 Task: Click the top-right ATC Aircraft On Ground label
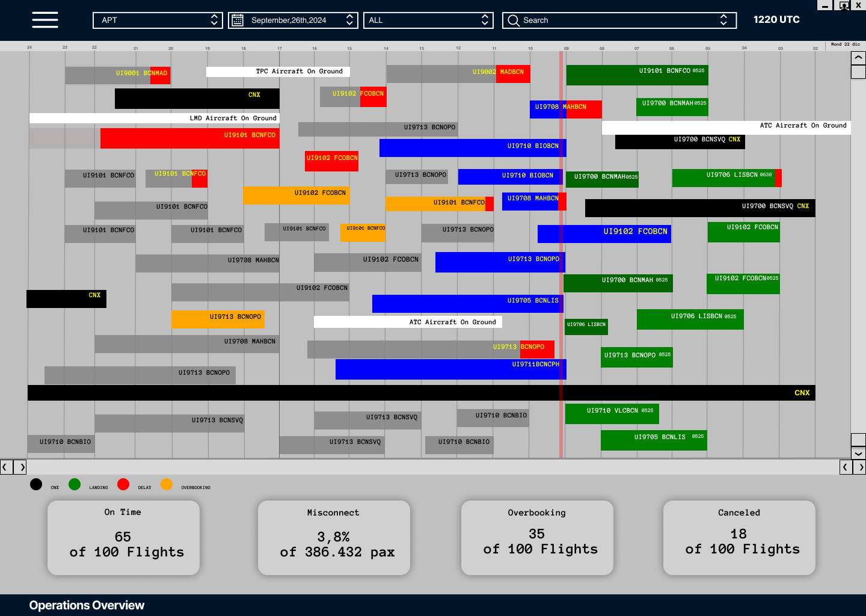point(726,128)
